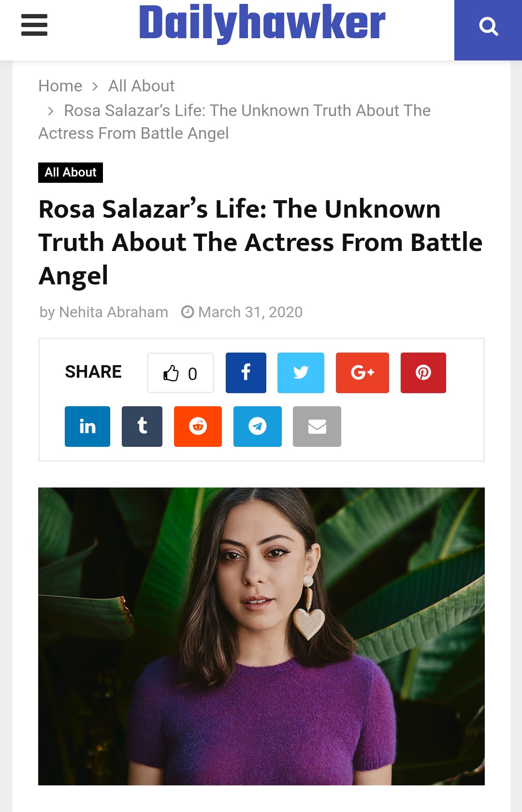Share article on Google Plus
The width and height of the screenshot is (522, 812).
click(x=362, y=373)
